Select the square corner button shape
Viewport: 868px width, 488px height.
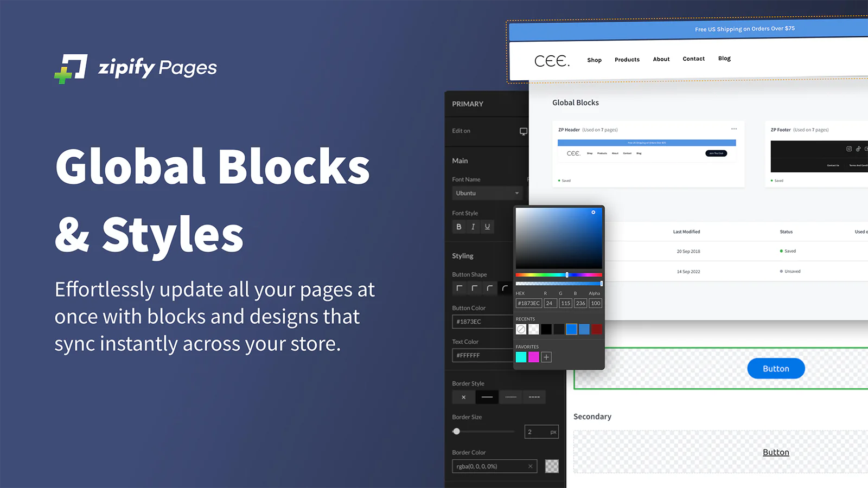click(459, 288)
